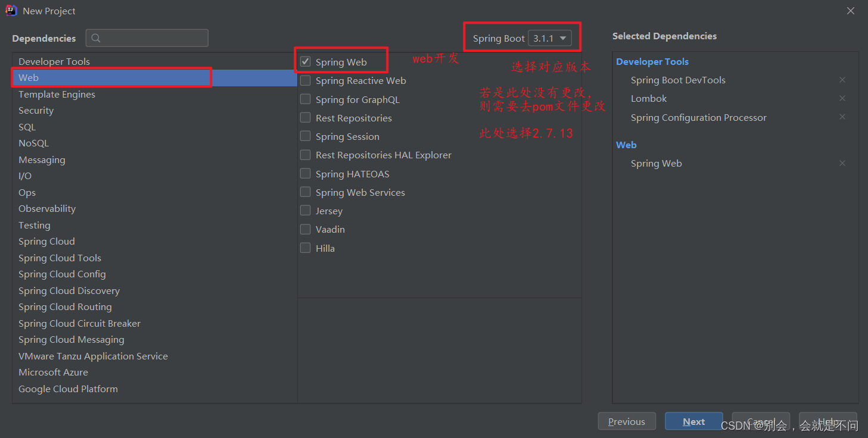The width and height of the screenshot is (868, 438).
Task: Open the Ops category
Action: 154,192
